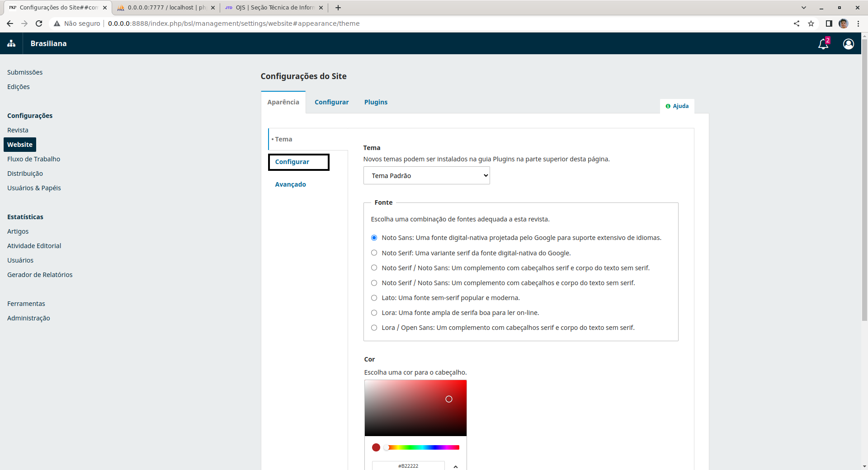
Task: Select the Lora / Open Sans font option
Action: pyautogui.click(x=374, y=328)
